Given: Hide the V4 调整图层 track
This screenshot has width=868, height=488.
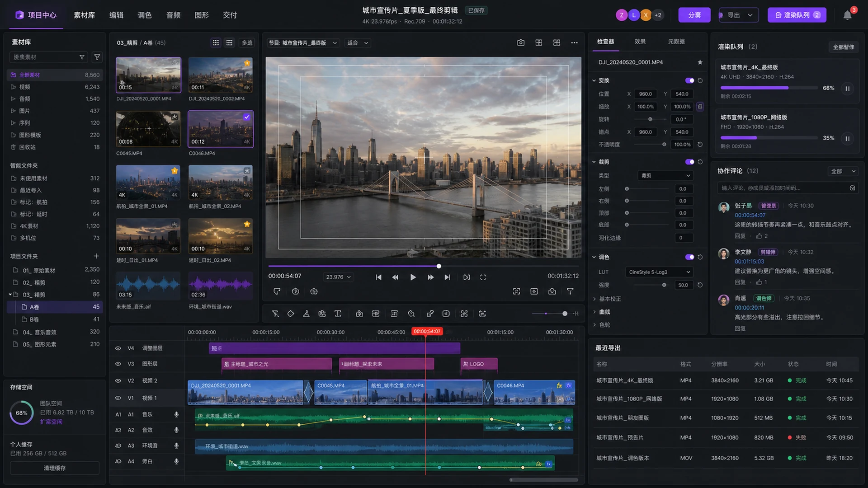Looking at the screenshot, I should tap(118, 348).
